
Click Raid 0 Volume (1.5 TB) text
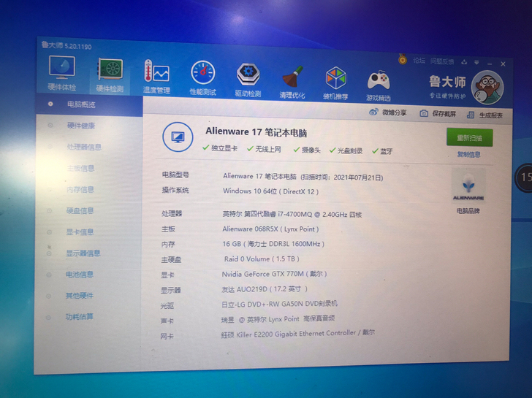point(262,259)
